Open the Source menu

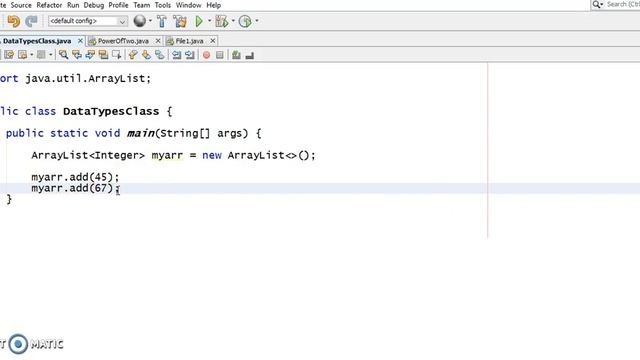[21, 5]
